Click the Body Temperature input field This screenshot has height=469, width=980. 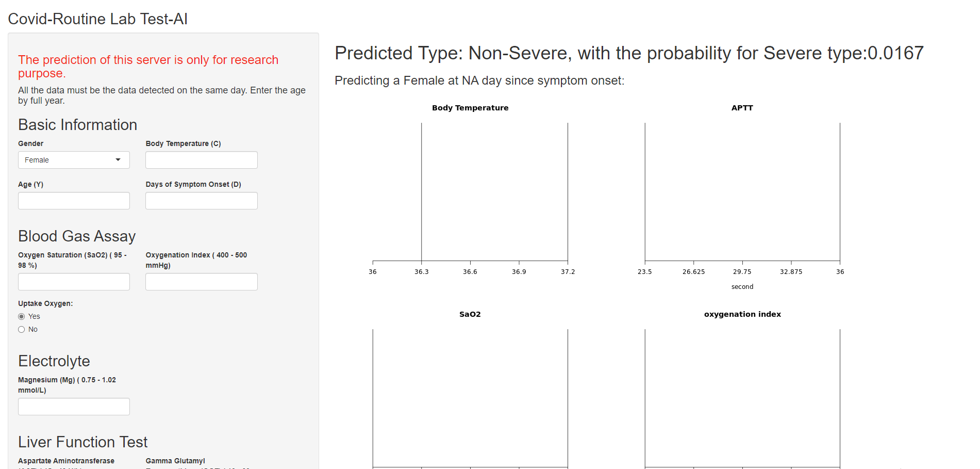(201, 160)
